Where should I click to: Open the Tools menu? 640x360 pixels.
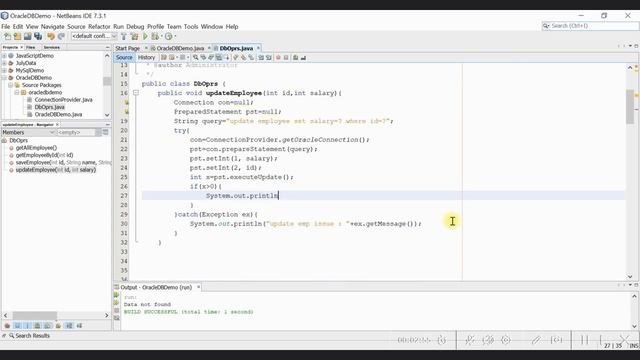tap(191, 27)
